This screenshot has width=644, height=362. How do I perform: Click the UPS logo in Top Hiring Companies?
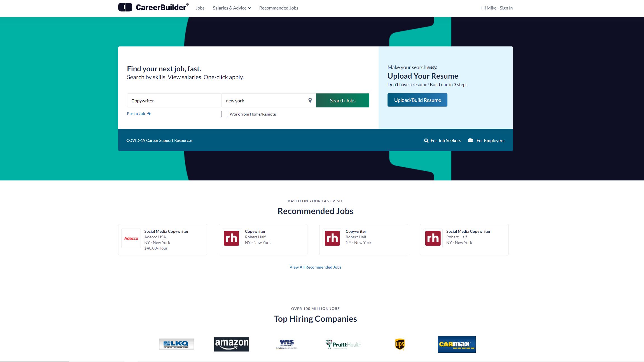click(x=399, y=344)
